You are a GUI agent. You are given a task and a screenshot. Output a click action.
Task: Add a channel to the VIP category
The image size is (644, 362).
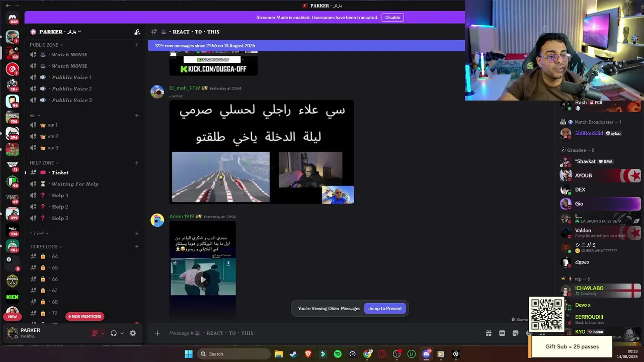tap(137, 115)
